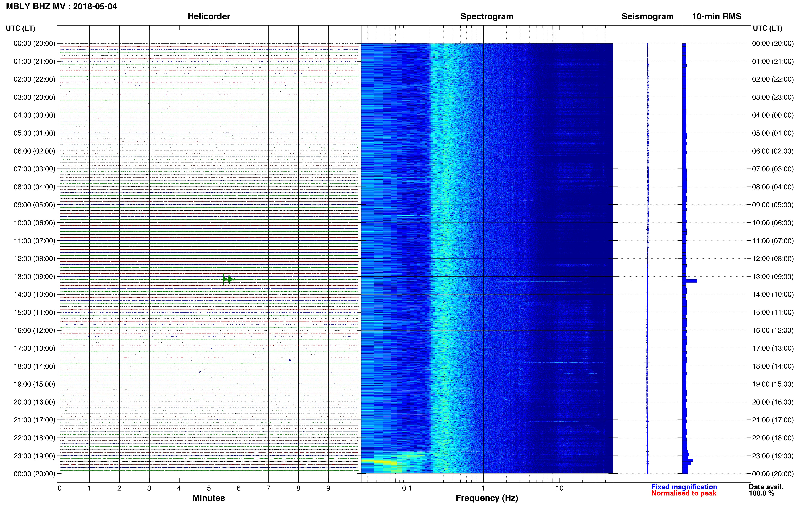Click the "Data avail." label

766,487
